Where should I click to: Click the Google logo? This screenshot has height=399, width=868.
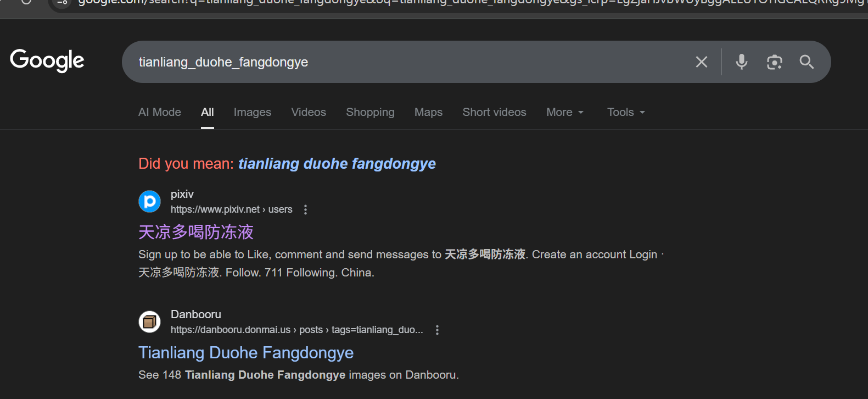pos(47,60)
